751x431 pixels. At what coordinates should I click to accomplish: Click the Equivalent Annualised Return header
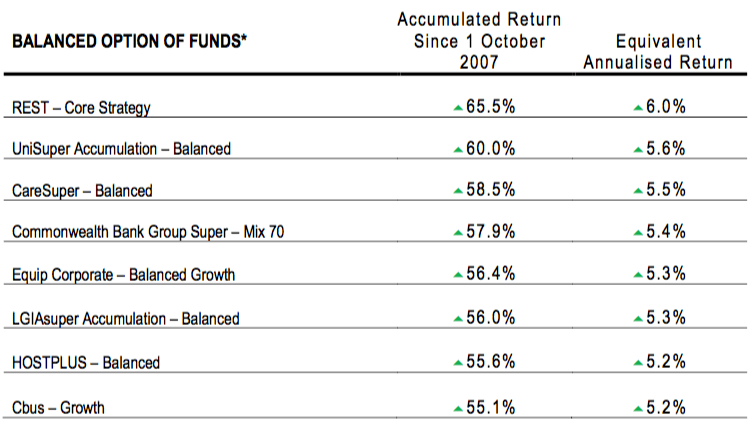[671, 52]
